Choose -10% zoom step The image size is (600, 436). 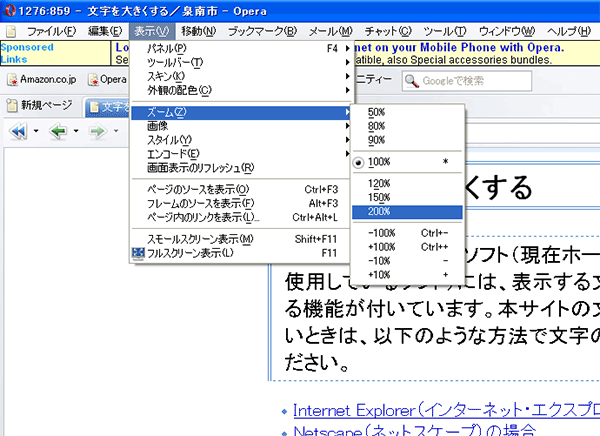click(407, 261)
